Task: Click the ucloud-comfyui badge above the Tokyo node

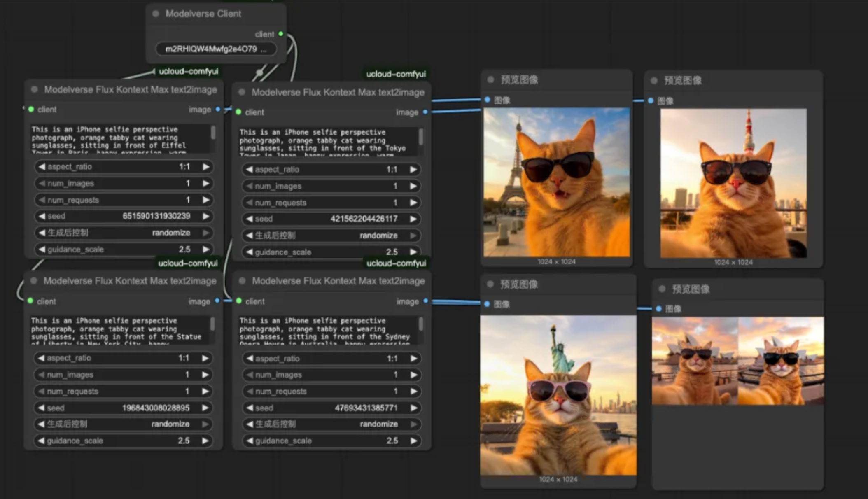Action: point(396,74)
